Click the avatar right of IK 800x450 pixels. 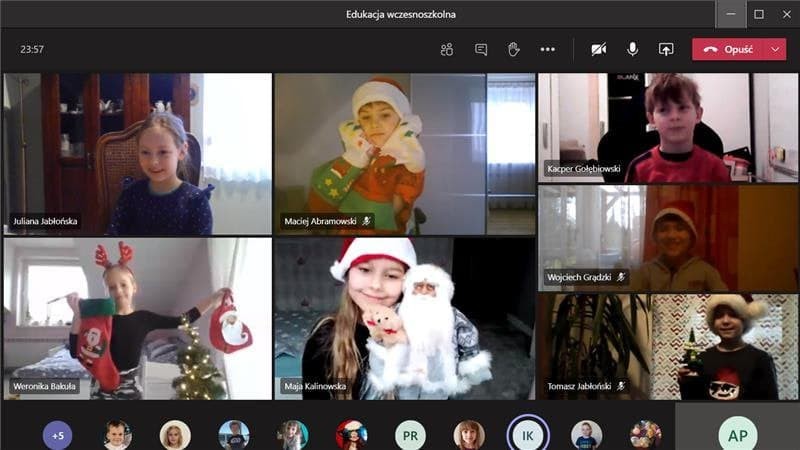[586, 435]
